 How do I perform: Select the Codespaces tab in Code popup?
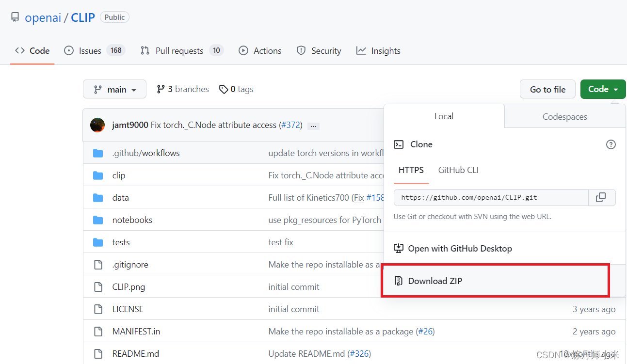click(565, 117)
